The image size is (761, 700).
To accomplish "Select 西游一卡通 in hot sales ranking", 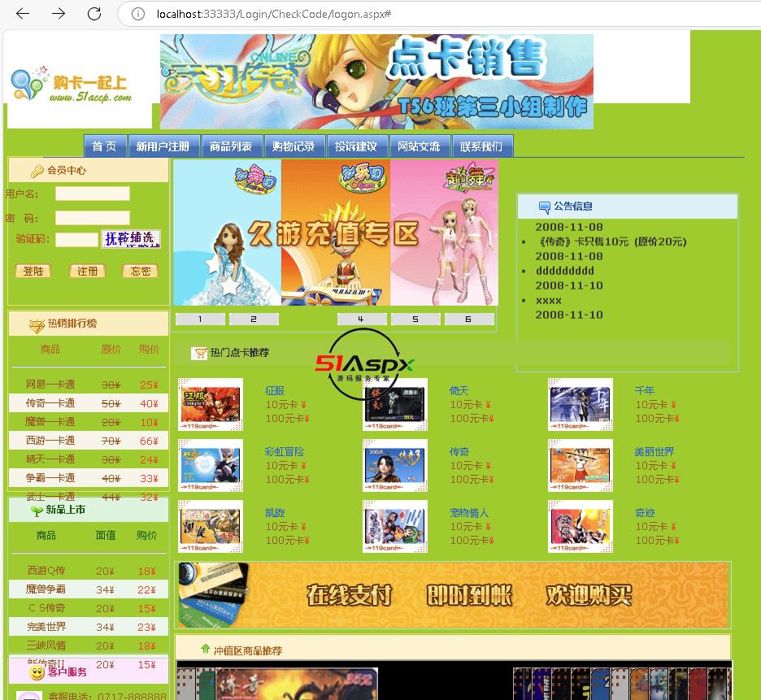I will pos(50,441).
